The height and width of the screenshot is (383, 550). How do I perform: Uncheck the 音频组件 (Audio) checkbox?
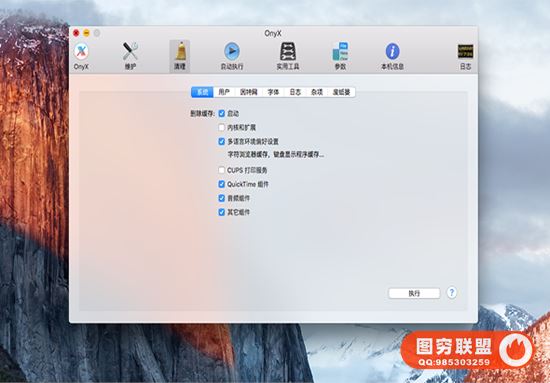click(x=221, y=198)
